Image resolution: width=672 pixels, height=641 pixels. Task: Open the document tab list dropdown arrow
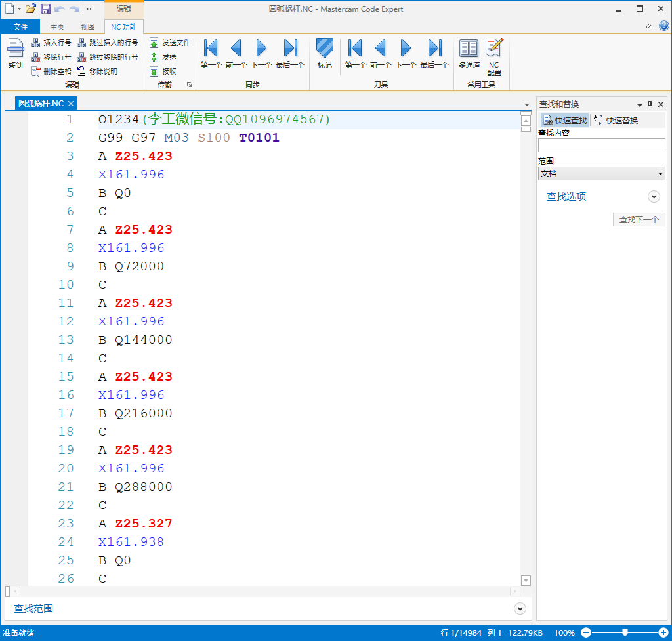[527, 105]
